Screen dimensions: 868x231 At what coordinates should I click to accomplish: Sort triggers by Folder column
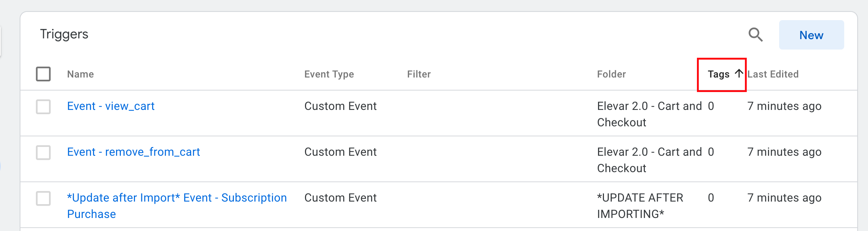611,74
